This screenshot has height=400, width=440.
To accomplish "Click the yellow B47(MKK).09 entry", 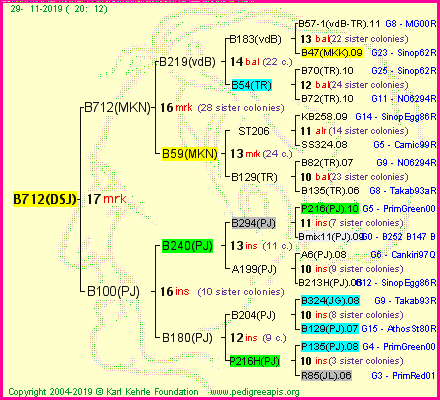I will click(332, 53).
